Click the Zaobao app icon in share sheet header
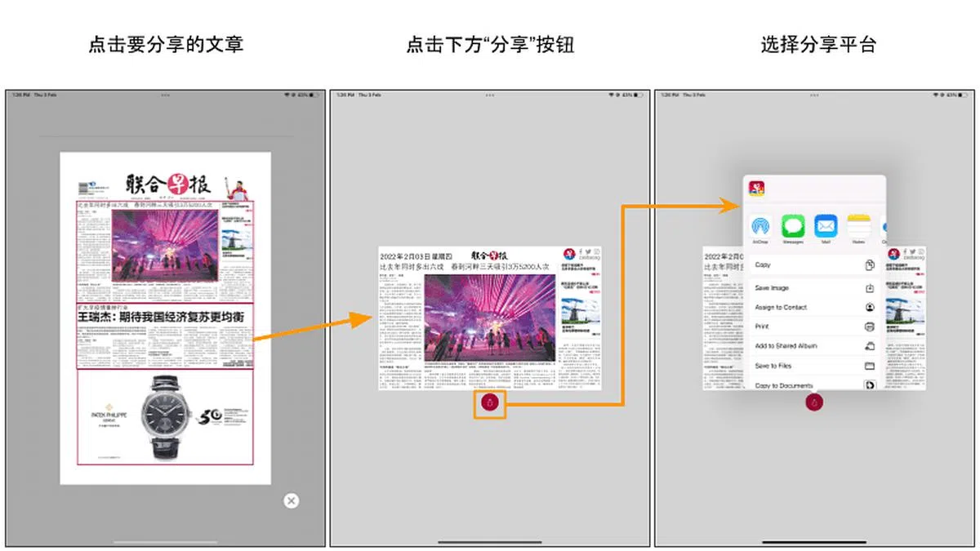Image resolution: width=980 pixels, height=551 pixels. click(x=757, y=189)
